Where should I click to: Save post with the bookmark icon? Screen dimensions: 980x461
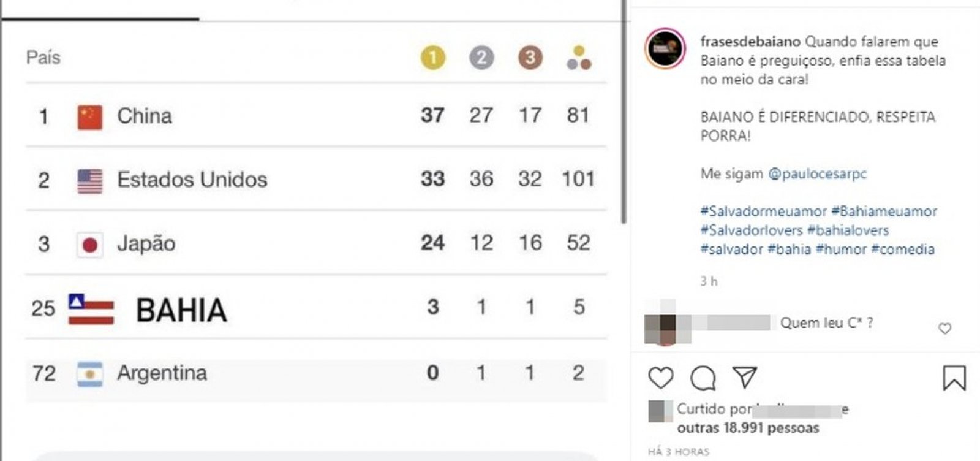(x=954, y=378)
